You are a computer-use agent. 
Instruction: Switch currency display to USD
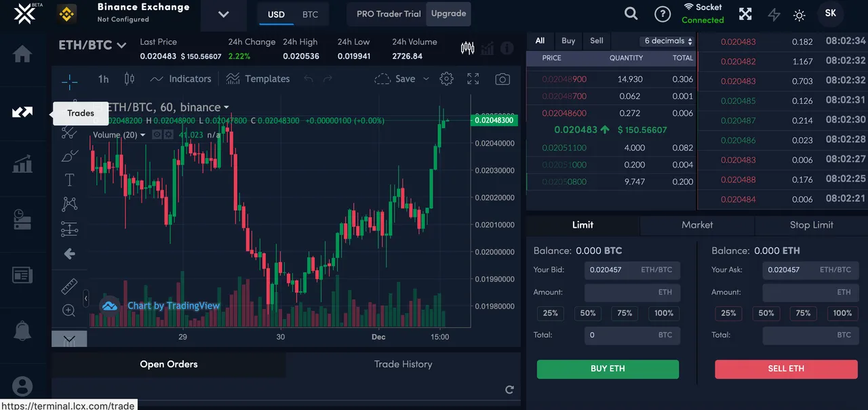tap(276, 14)
